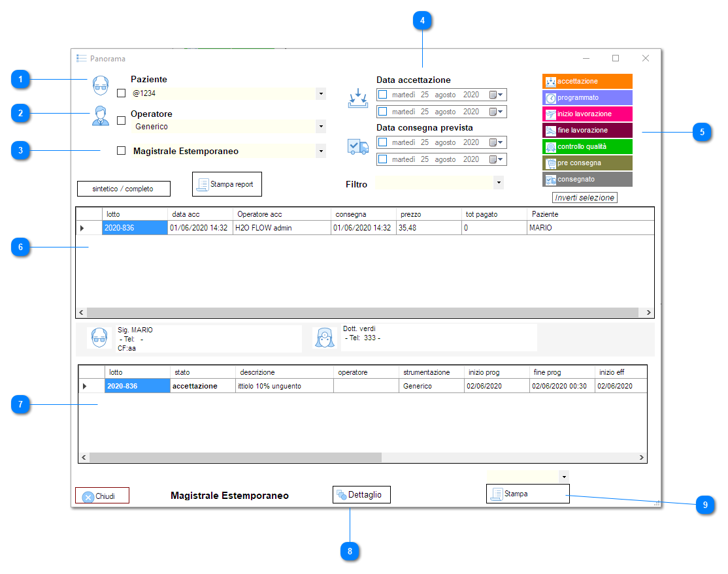
Task: Enable the Paziente filter checkbox
Action: 121,93
